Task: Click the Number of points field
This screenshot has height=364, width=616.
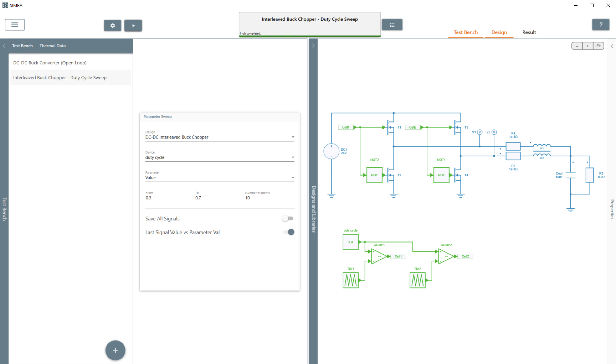Action: pyautogui.click(x=269, y=198)
